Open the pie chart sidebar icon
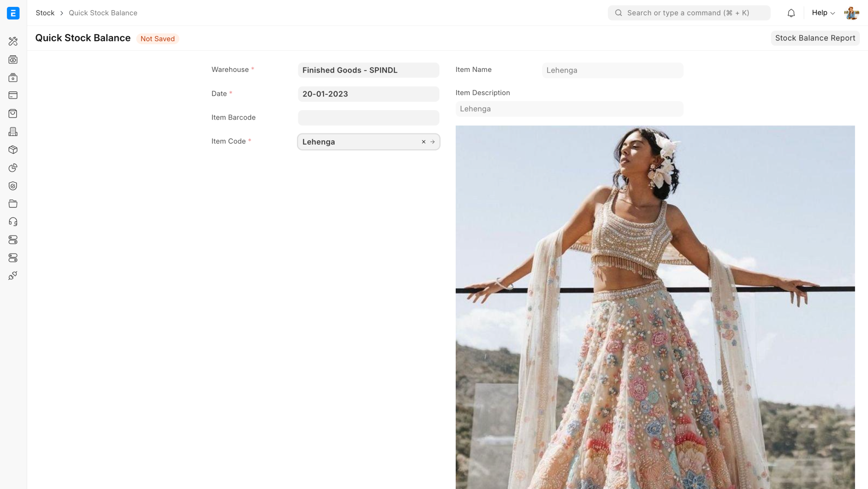 pyautogui.click(x=13, y=168)
